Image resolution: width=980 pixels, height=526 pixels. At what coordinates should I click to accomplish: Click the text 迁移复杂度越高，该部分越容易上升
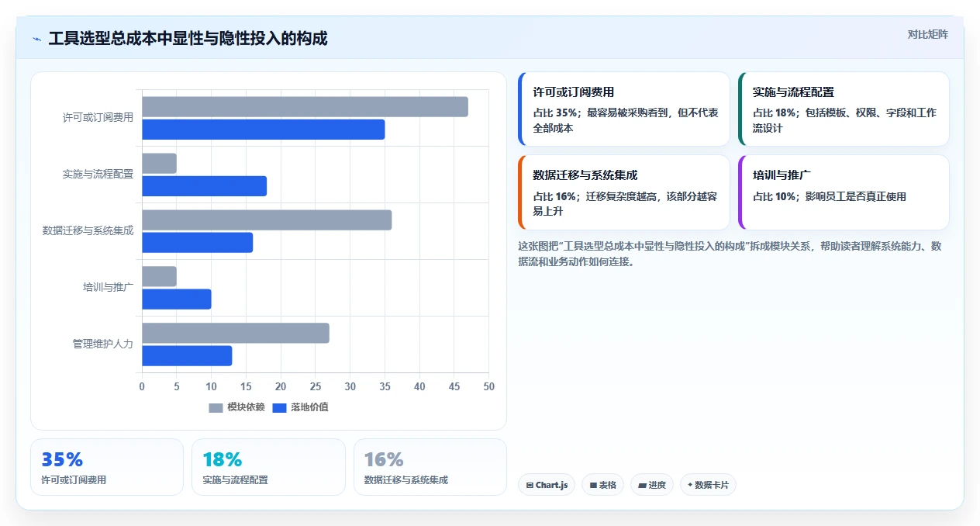pos(625,204)
